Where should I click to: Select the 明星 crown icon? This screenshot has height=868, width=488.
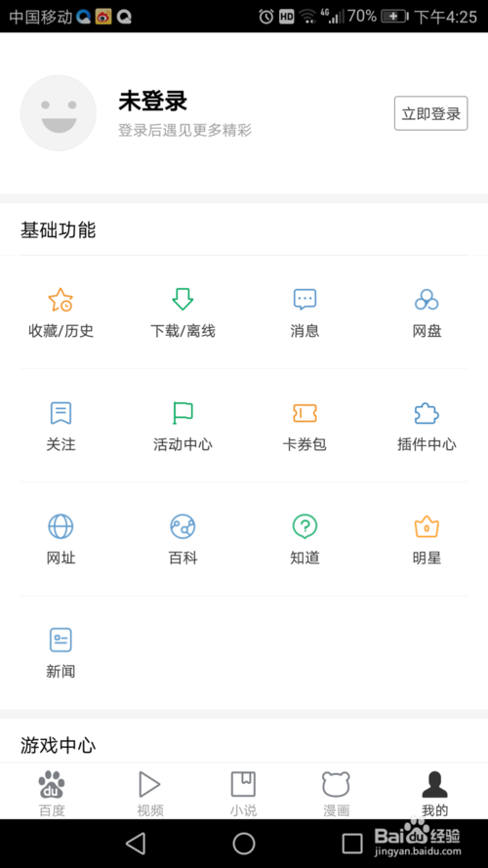pos(427,526)
